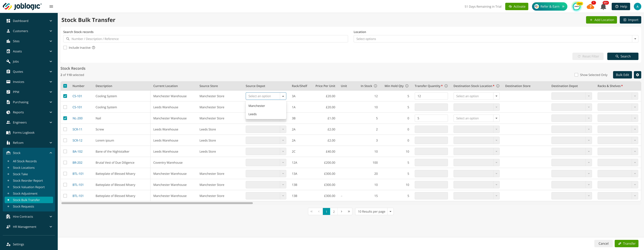The height and width of the screenshot is (250, 644).
Task: Select Manchester from the Source Depot options
Action: pyautogui.click(x=266, y=106)
